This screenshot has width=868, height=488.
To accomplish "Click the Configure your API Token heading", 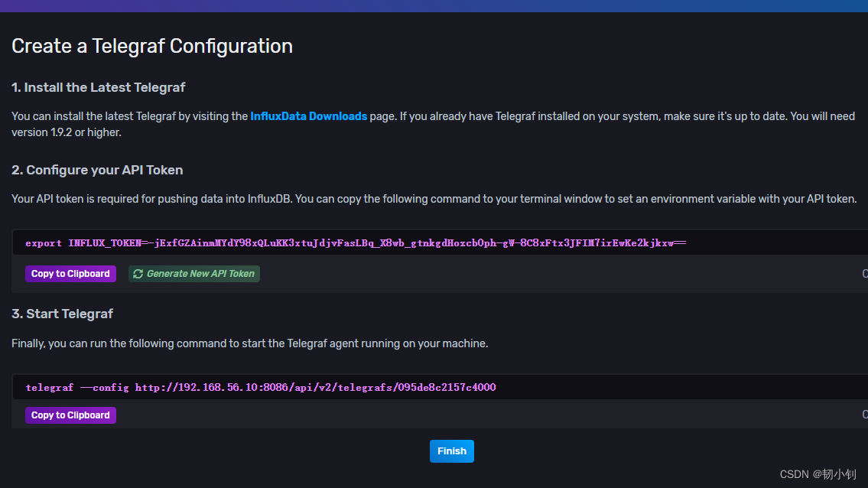I will coord(97,170).
